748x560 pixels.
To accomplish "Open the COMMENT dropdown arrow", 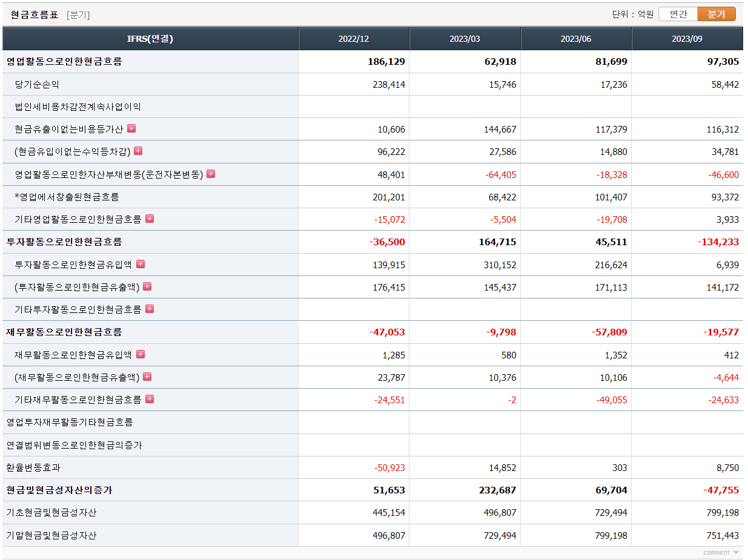I will tap(736, 553).
